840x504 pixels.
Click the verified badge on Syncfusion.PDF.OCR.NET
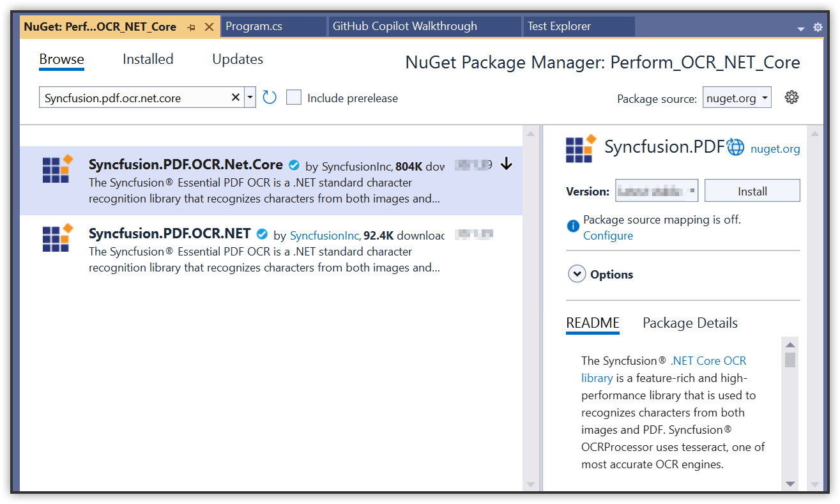pyautogui.click(x=262, y=234)
